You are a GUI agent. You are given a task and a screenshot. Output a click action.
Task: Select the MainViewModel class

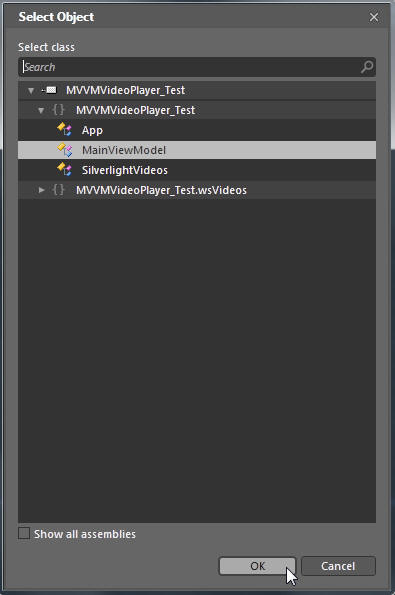(197, 150)
